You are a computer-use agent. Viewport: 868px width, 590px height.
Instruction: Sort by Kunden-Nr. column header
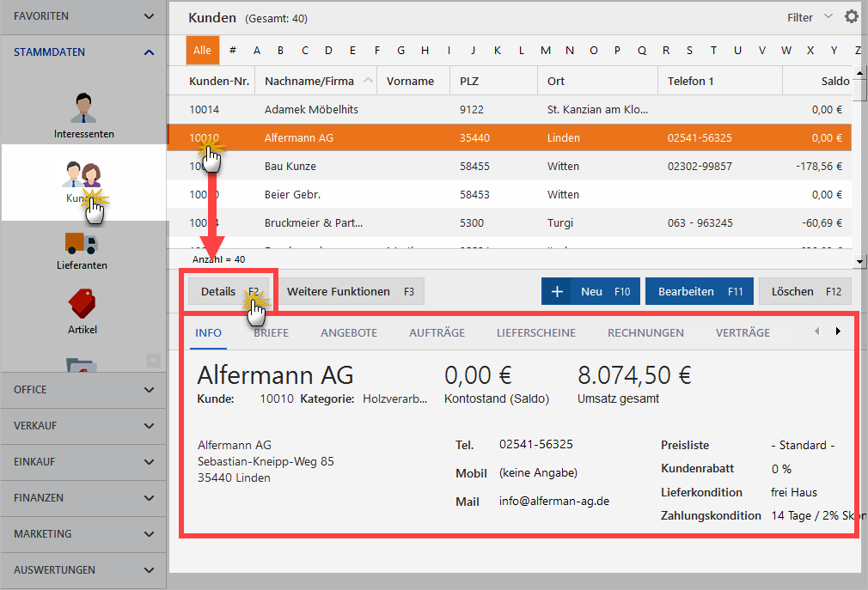pos(219,82)
